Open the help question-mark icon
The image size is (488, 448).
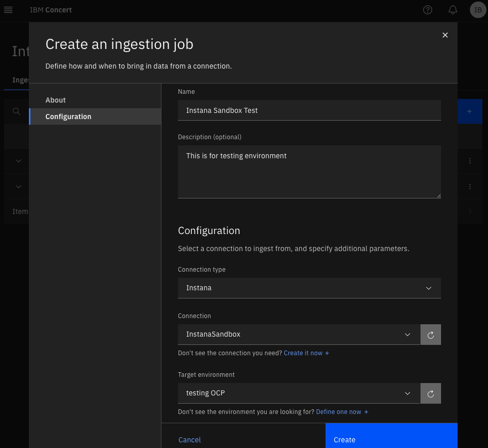tap(428, 10)
